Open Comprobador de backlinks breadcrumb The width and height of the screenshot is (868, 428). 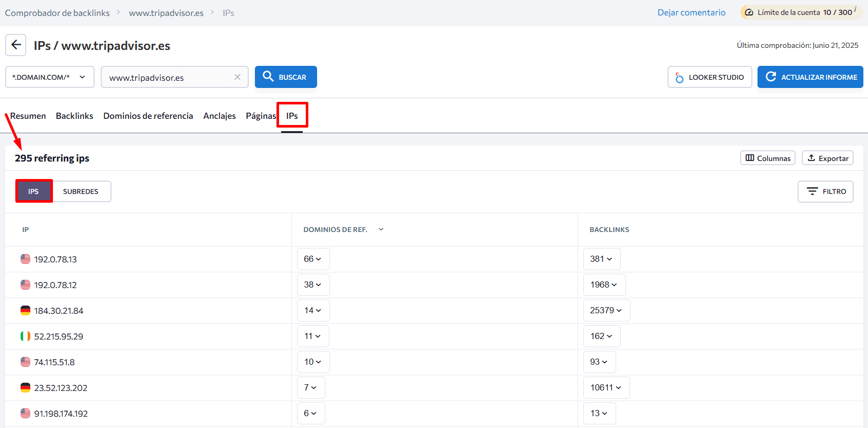pyautogui.click(x=57, y=13)
